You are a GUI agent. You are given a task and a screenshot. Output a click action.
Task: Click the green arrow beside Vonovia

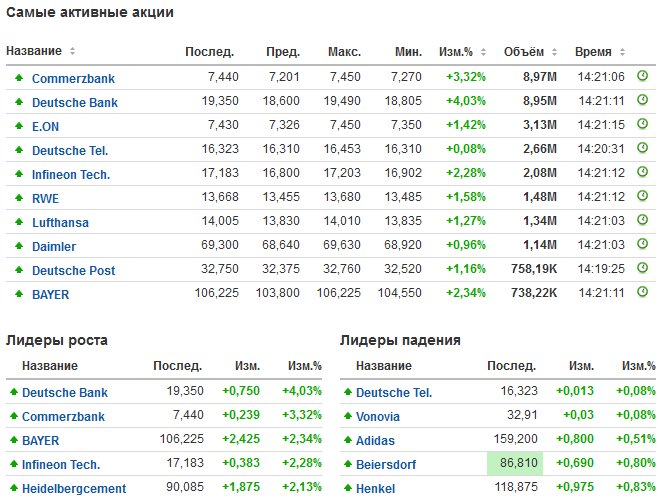(347, 416)
